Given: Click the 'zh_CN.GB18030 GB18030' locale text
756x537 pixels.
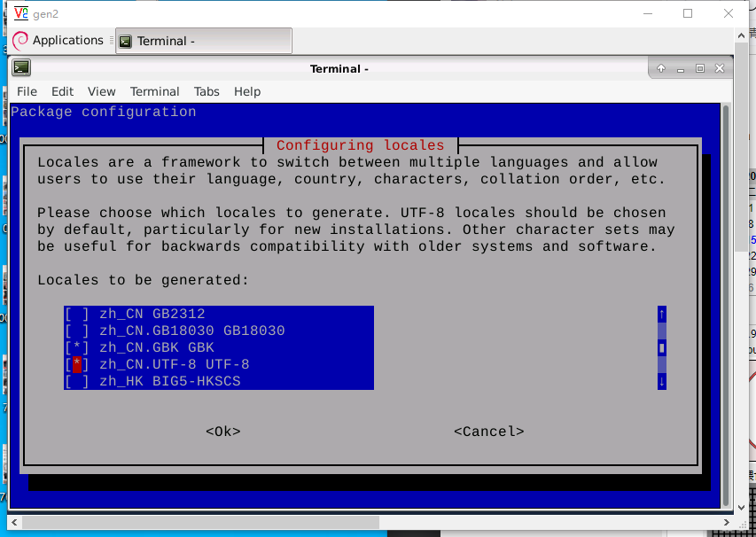Looking at the screenshot, I should click(192, 331).
